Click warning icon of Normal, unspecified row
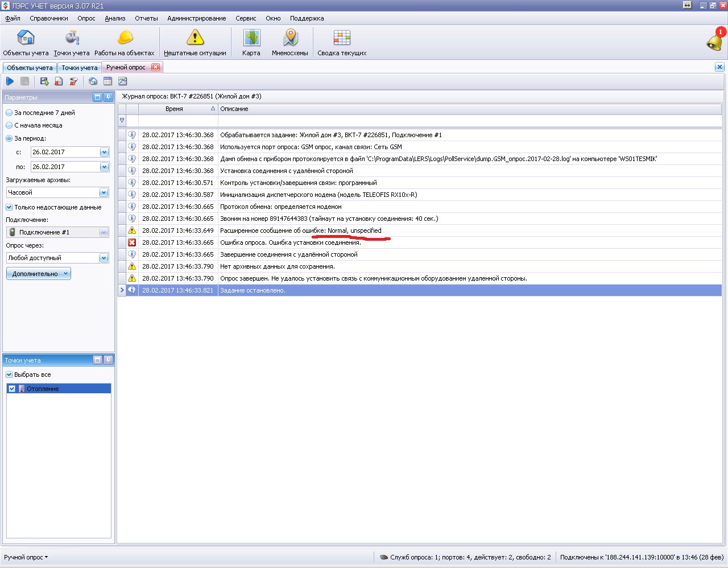The height and width of the screenshot is (568, 728). click(132, 231)
